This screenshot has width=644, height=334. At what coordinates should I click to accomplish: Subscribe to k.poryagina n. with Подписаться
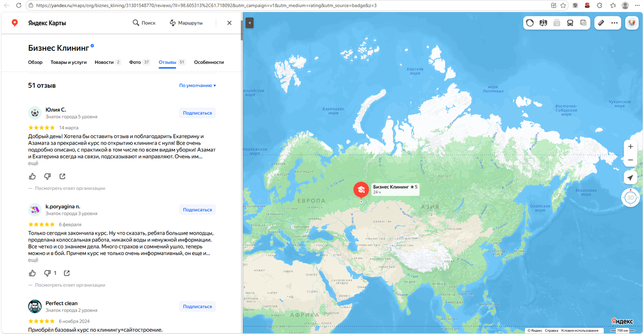(x=197, y=209)
